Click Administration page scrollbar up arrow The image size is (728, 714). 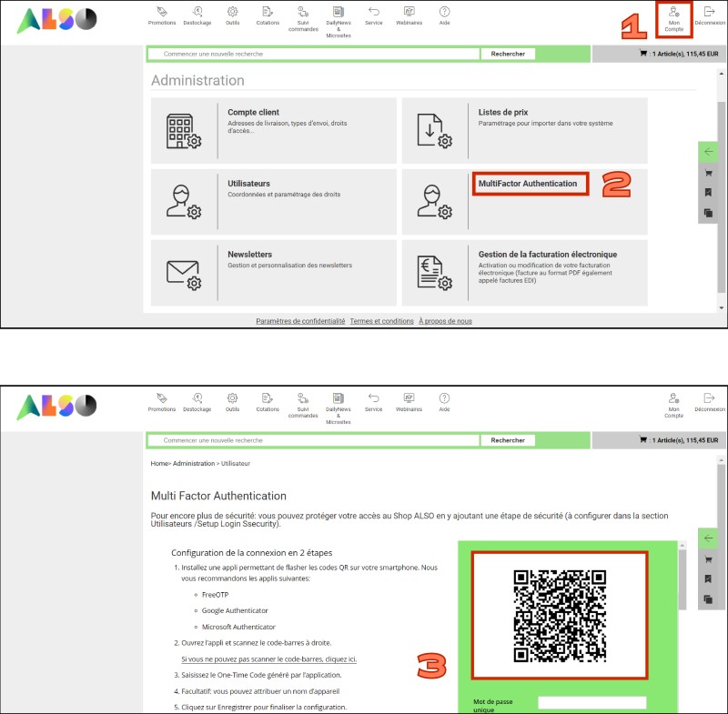pyautogui.click(x=721, y=74)
